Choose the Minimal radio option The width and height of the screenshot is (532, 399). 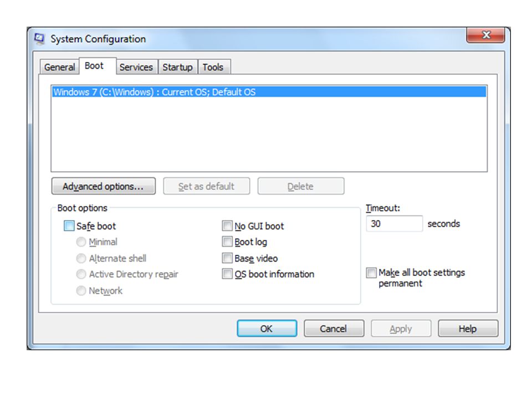(x=81, y=242)
